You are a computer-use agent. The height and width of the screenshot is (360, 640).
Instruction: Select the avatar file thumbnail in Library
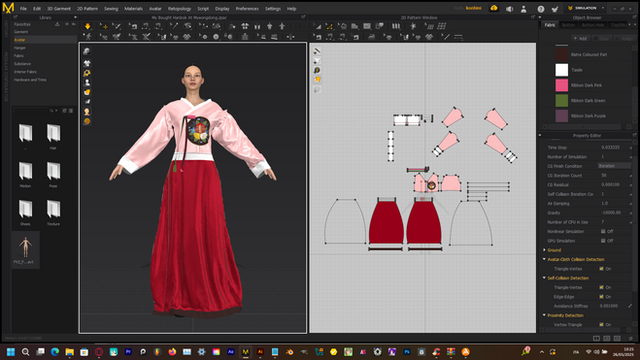point(25,250)
